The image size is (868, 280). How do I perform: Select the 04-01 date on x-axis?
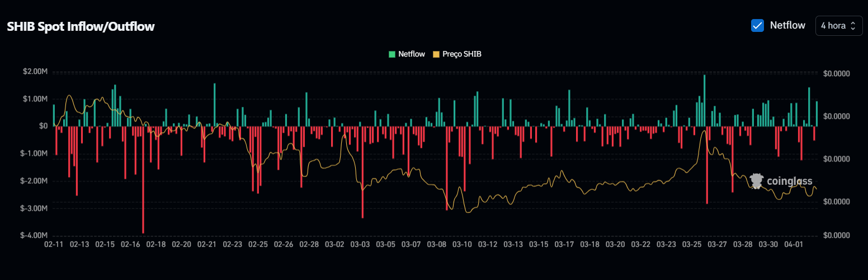click(x=794, y=245)
